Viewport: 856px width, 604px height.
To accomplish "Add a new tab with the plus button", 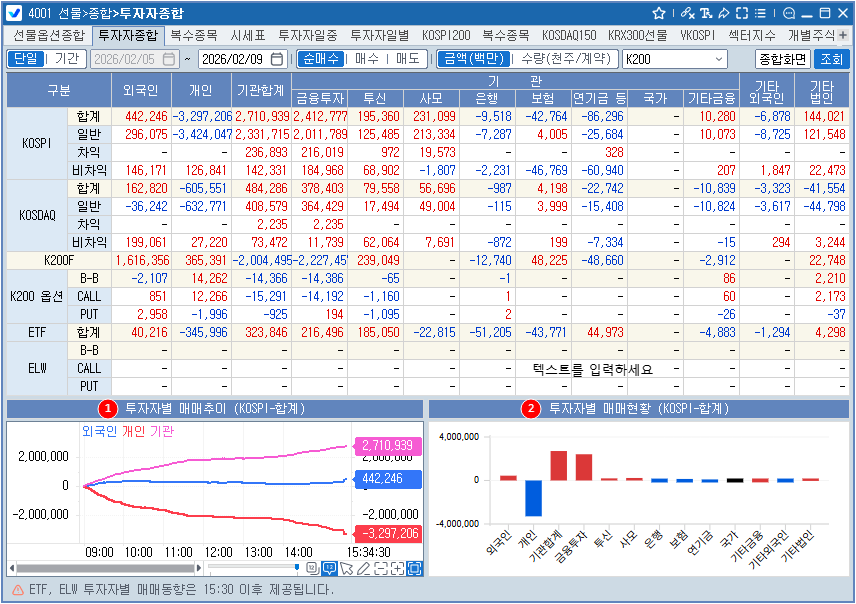I will click(x=842, y=34).
